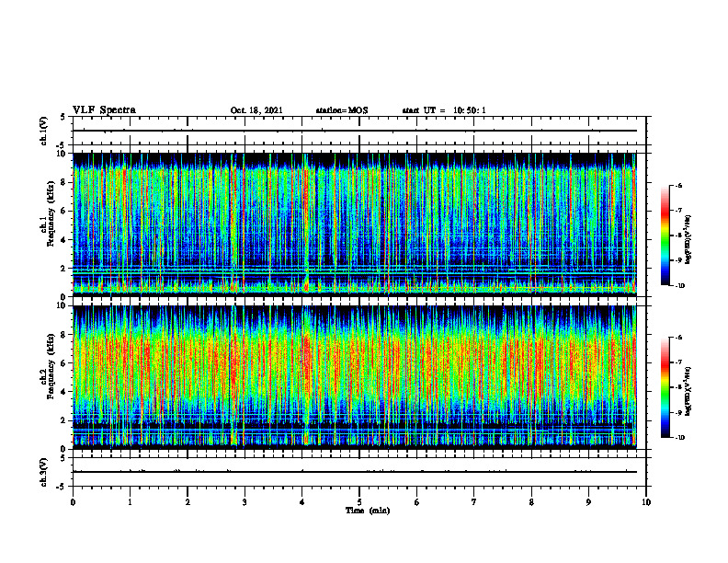Click the "VLF Spectra" plot title
728x563 pixels.
point(104,109)
